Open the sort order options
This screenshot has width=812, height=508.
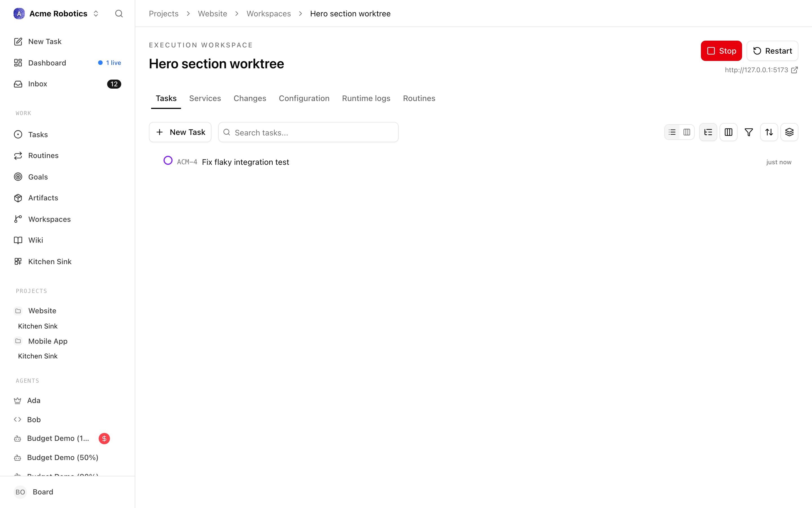pos(769,132)
